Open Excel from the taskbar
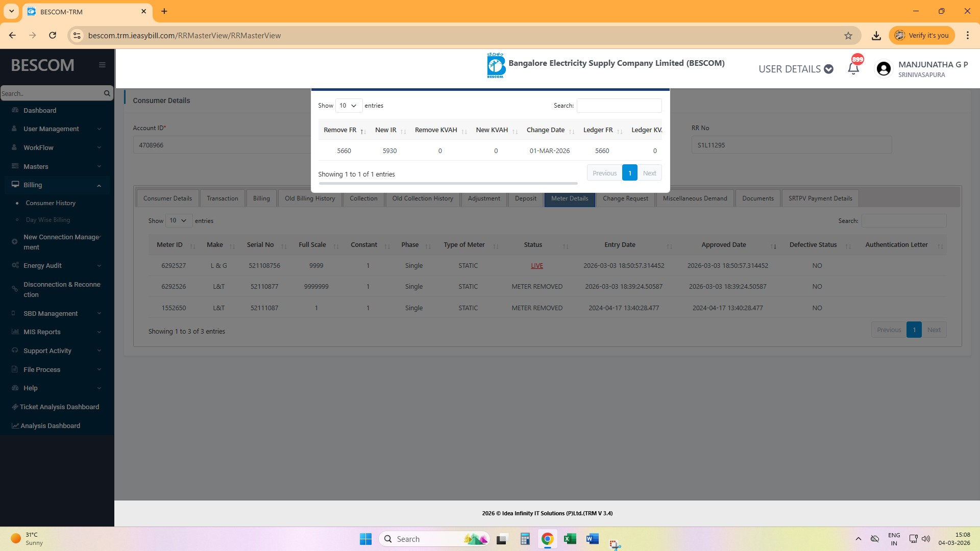Image resolution: width=980 pixels, height=551 pixels. pyautogui.click(x=570, y=539)
